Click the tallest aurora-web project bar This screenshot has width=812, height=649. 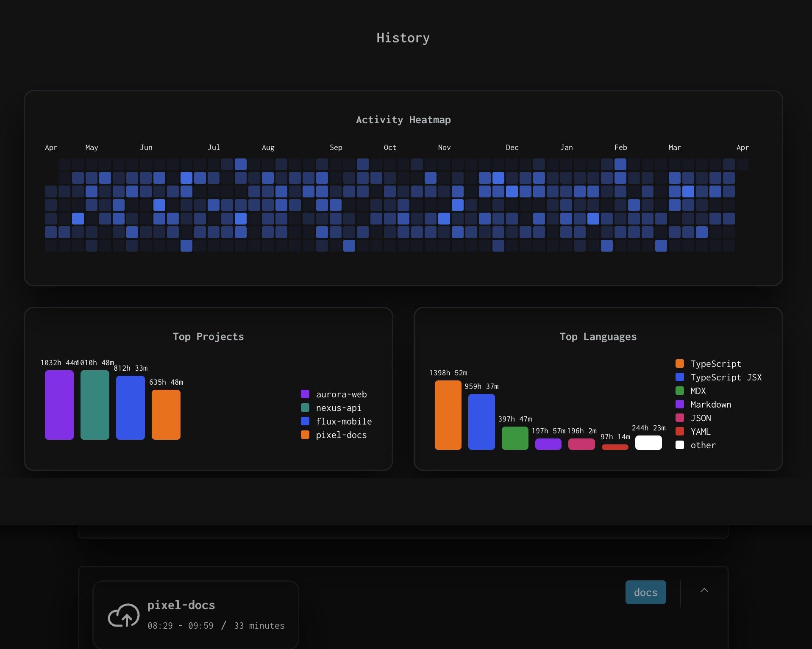59,405
